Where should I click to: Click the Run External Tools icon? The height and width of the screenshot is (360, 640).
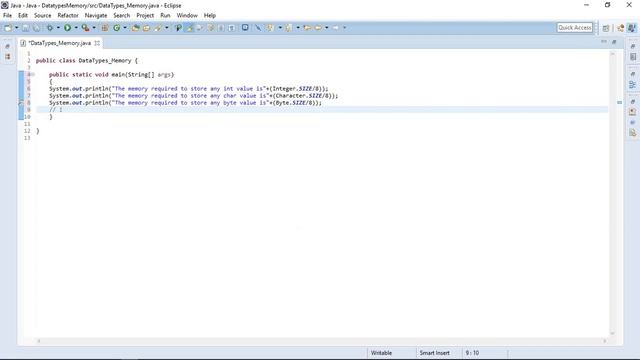point(85,28)
